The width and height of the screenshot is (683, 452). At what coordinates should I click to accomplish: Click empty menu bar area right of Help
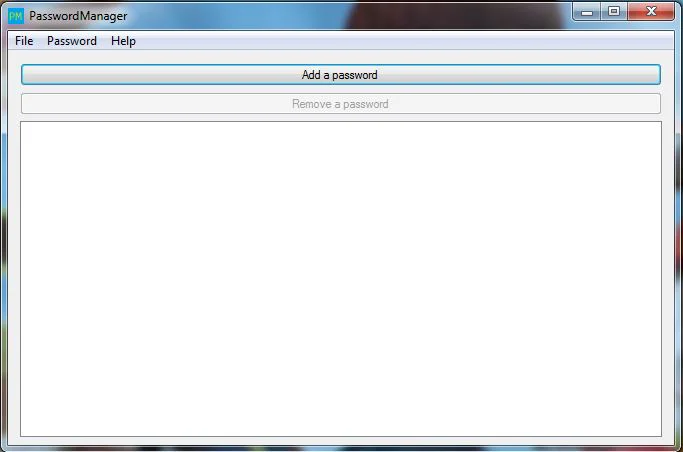(x=405, y=41)
